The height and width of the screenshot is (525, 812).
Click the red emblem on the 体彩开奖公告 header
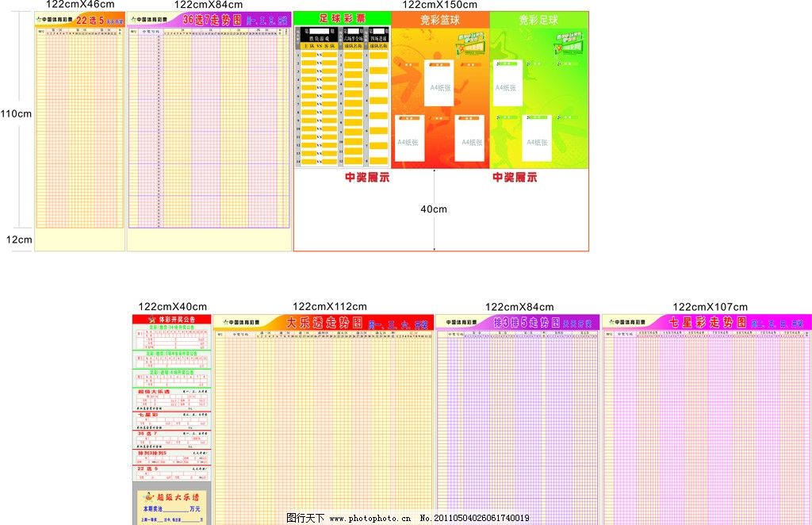coord(151,318)
